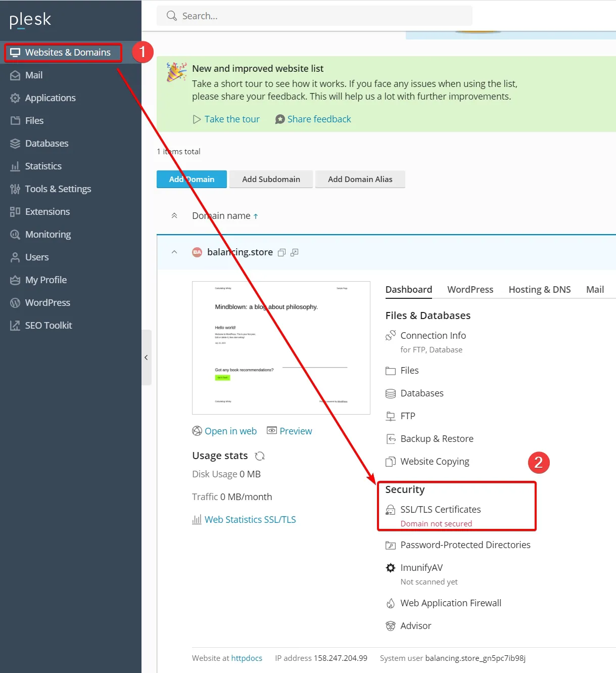Screen dimensions: 616x673
Task: Open Advisor
Action: point(416,626)
